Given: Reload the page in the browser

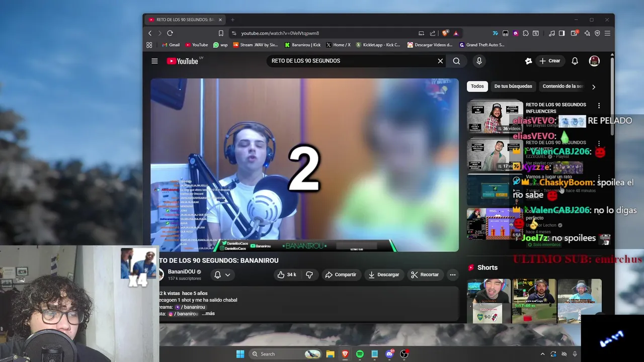Looking at the screenshot, I should [x=170, y=33].
